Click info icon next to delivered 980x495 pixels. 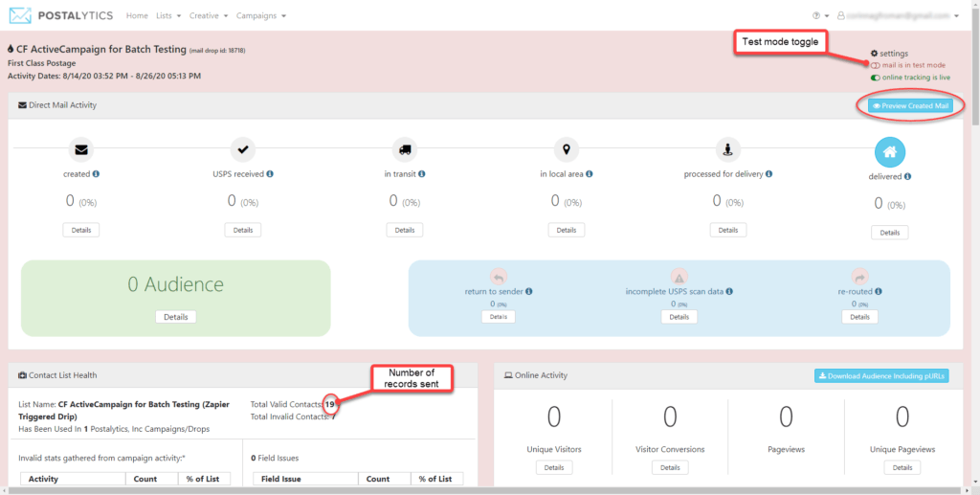tap(907, 176)
